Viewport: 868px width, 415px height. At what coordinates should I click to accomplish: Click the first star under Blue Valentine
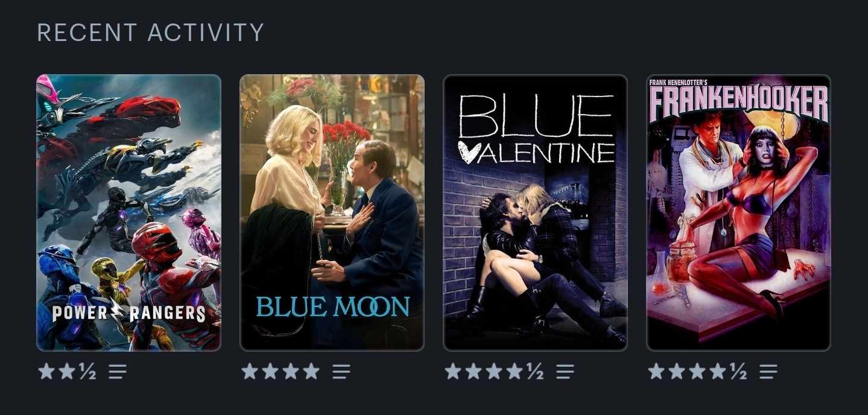453,371
